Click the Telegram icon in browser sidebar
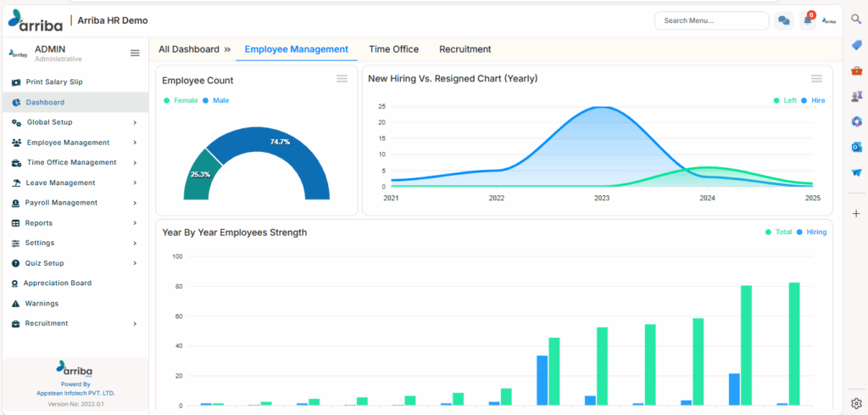Screen dimensions: 868x415 click(856, 172)
